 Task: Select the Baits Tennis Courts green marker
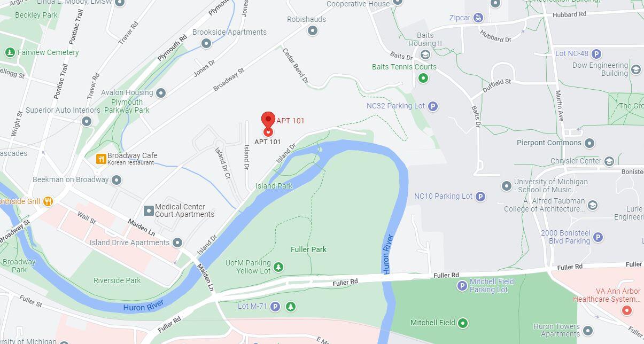click(x=423, y=78)
